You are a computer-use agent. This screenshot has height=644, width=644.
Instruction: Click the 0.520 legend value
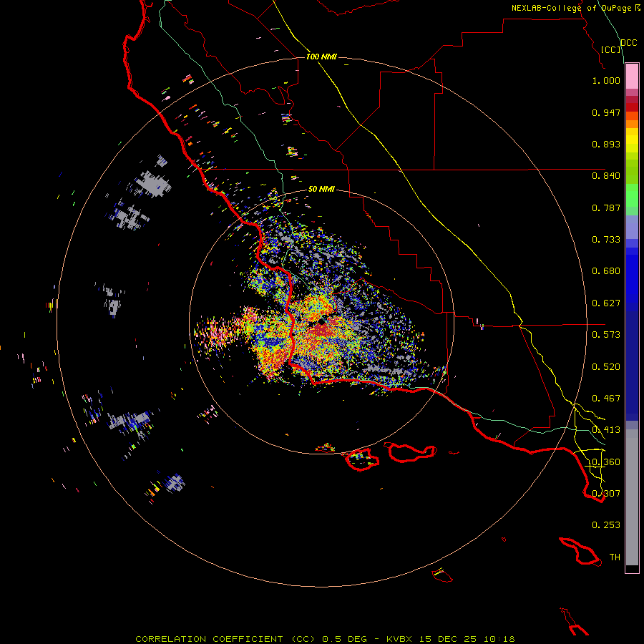[606, 367]
